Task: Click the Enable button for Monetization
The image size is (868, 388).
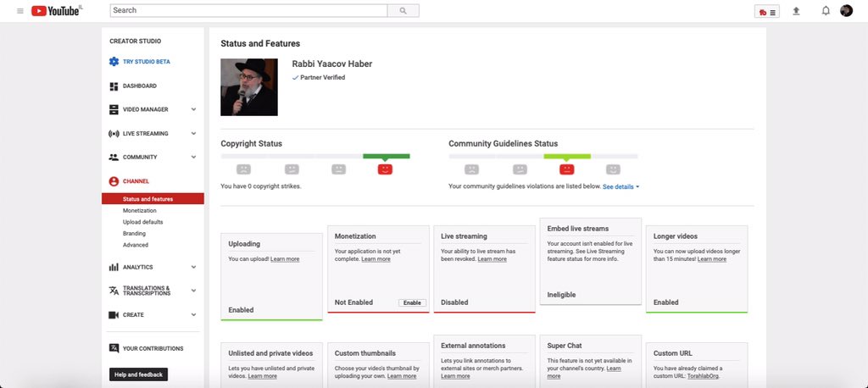Action: (x=413, y=302)
